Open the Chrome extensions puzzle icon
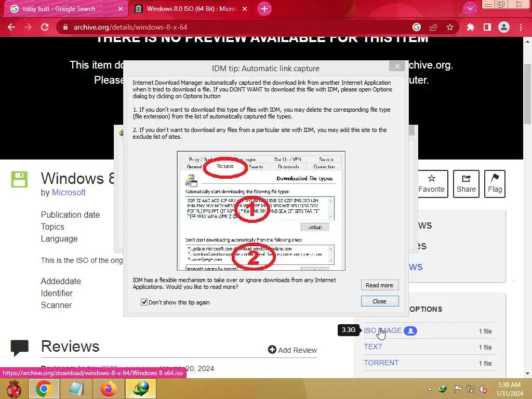The image size is (532, 399). (471, 27)
